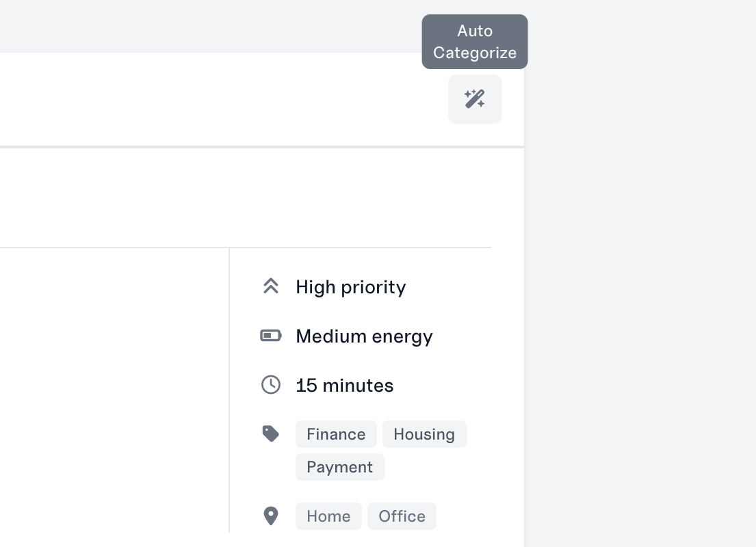
Task: Click the clock duration icon
Action: point(271,384)
